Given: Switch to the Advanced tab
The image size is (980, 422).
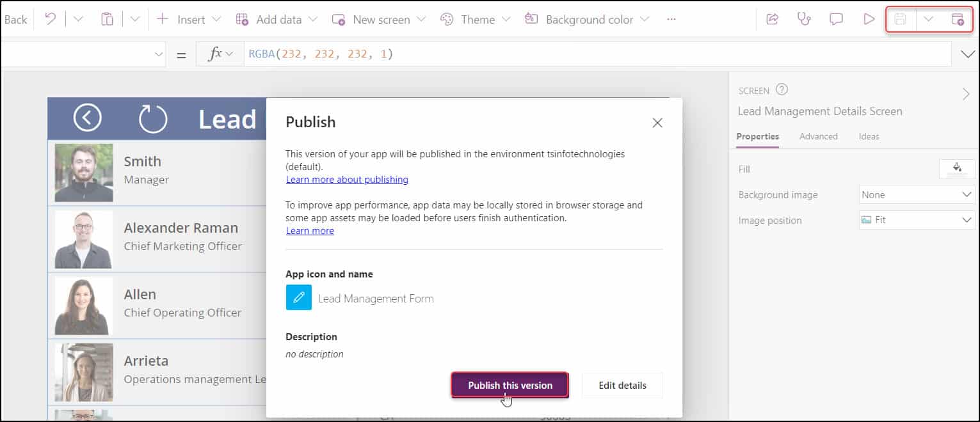Looking at the screenshot, I should point(819,136).
